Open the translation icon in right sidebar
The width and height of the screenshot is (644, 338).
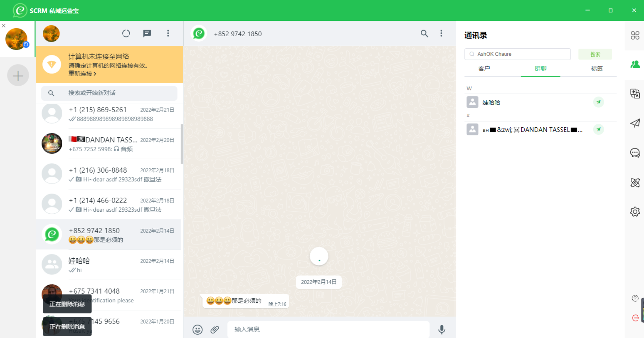click(635, 93)
